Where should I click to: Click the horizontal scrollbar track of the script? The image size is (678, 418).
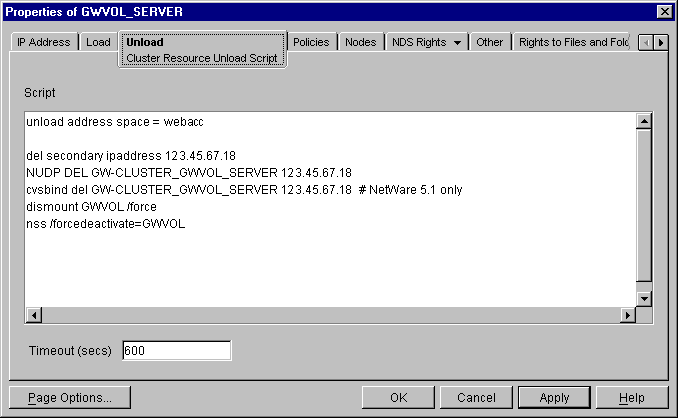pyautogui.click(x=331, y=315)
